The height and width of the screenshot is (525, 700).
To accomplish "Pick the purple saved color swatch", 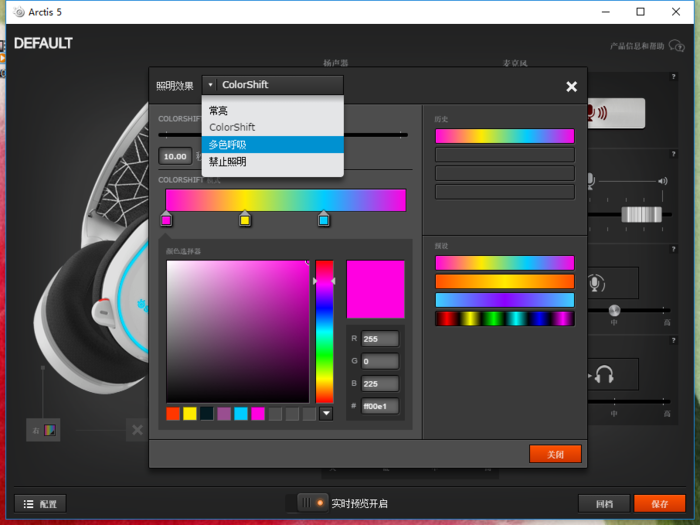I will point(224,414).
